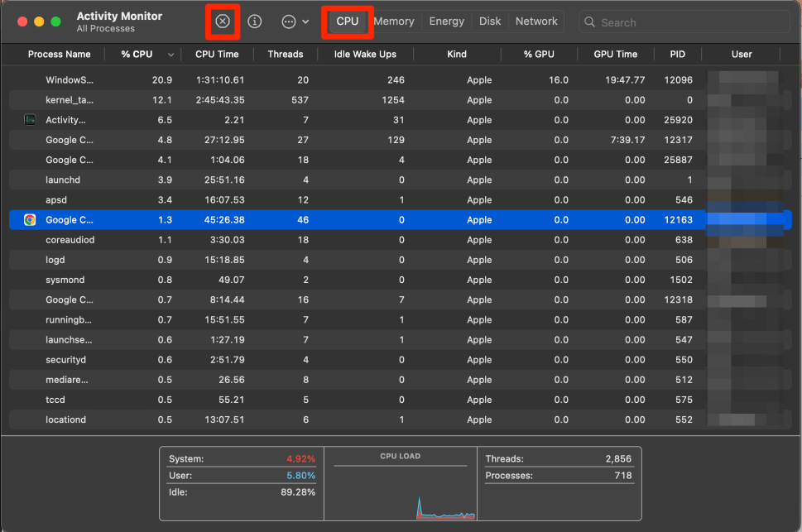Click the Chrome icon in selected row
The height and width of the screenshot is (532, 802).
coord(30,220)
